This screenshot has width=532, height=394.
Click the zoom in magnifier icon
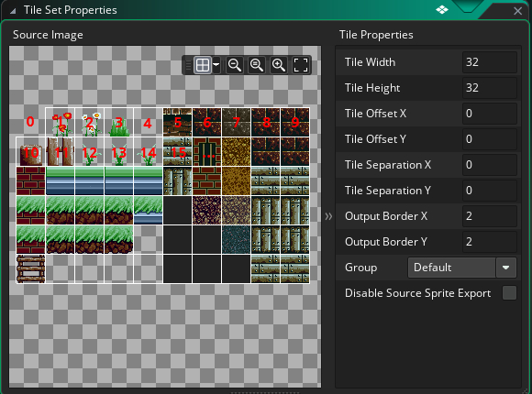tap(279, 65)
